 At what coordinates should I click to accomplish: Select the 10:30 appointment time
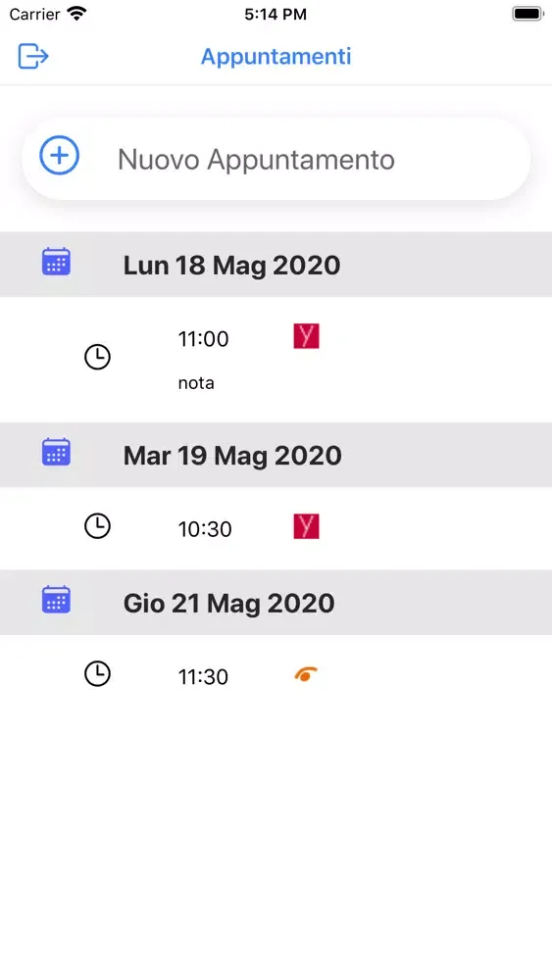coord(205,529)
